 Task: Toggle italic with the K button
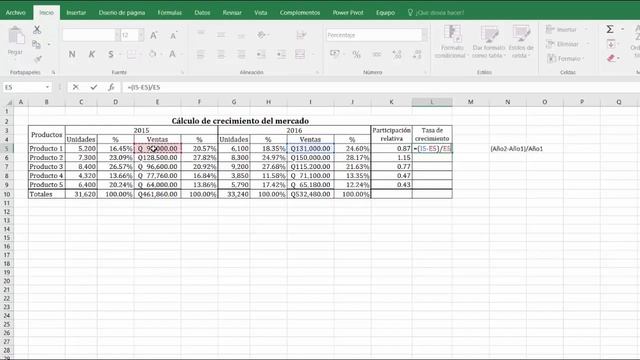pyautogui.click(x=91, y=54)
